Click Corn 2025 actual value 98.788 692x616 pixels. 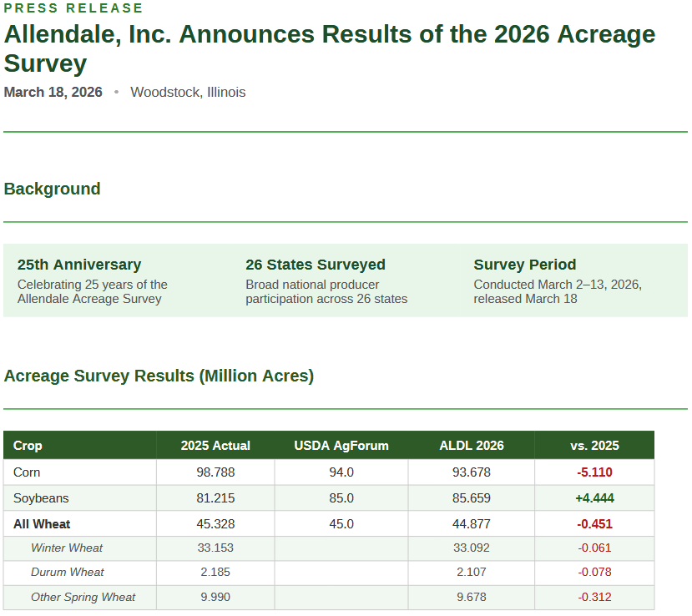tap(215, 472)
